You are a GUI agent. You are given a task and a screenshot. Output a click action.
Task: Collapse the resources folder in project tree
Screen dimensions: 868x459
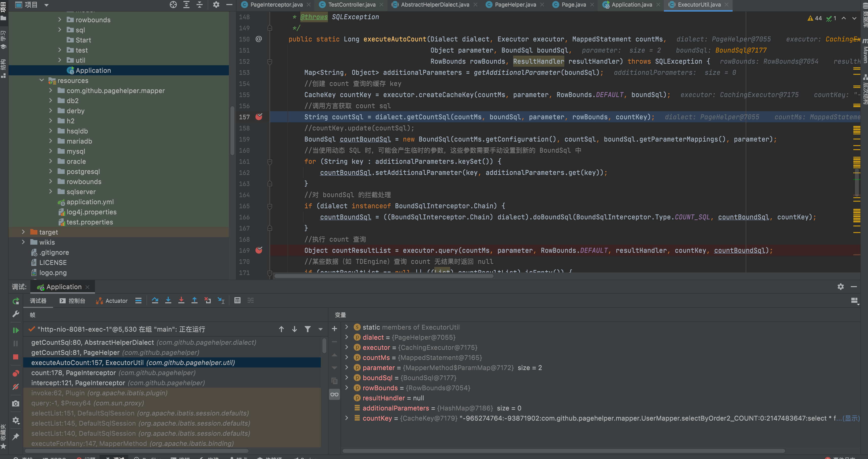42,80
